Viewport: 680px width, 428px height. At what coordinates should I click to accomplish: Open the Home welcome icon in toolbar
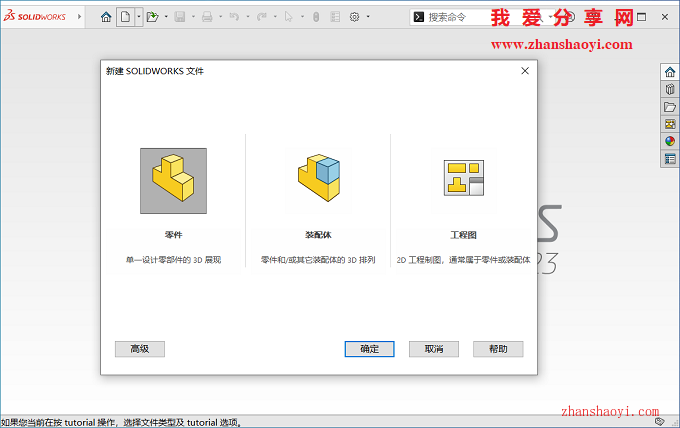[x=106, y=17]
